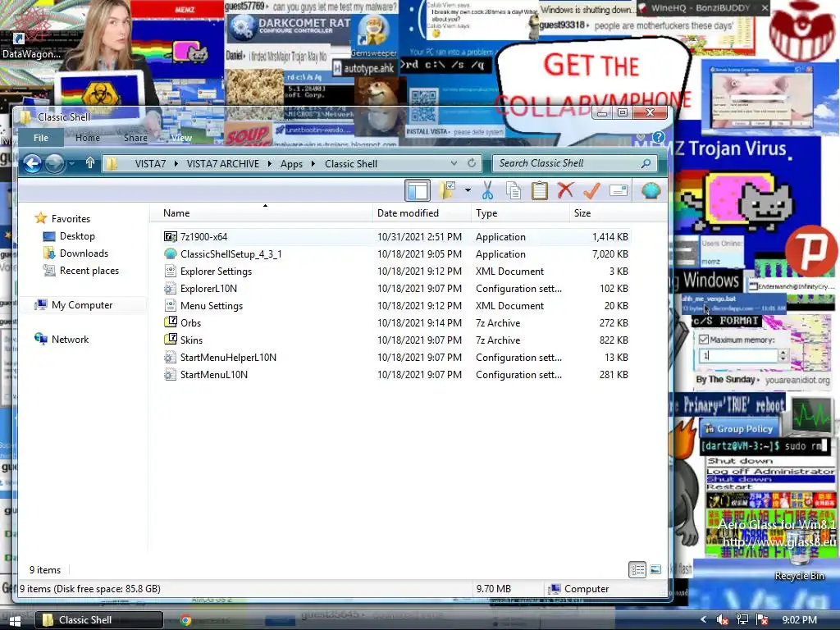Go back with the Back arrow button
The width and height of the screenshot is (840, 630).
(33, 163)
